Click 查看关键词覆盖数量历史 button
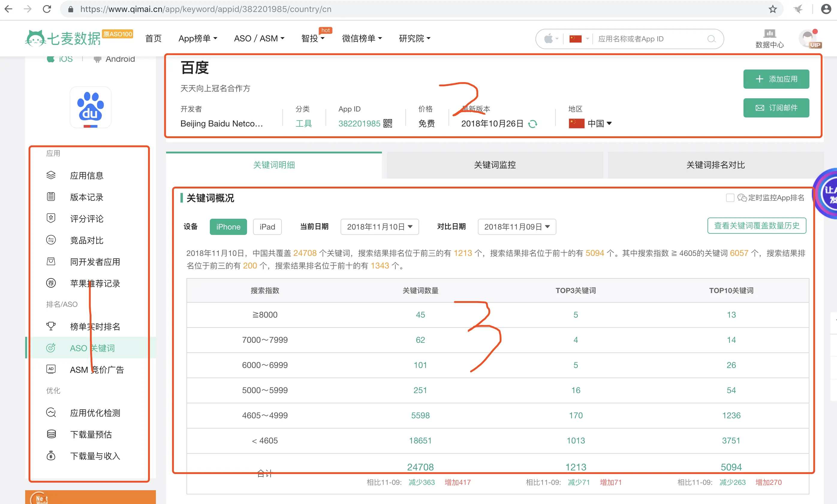837x504 pixels. tap(756, 226)
